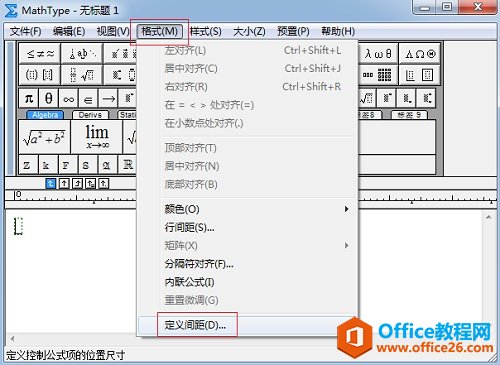Select 在小数点处对齐(.) menu item
Viewport: 500px width, 365px height.
click(x=248, y=123)
